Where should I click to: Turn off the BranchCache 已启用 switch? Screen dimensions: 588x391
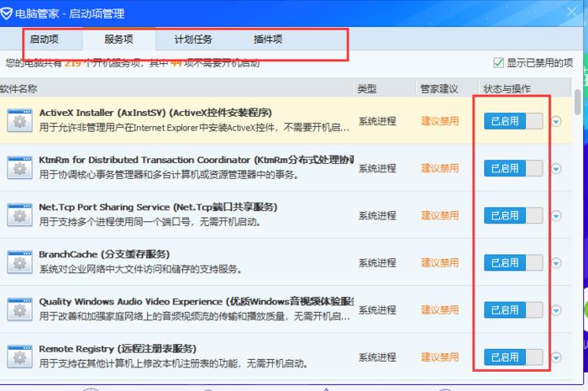513,262
